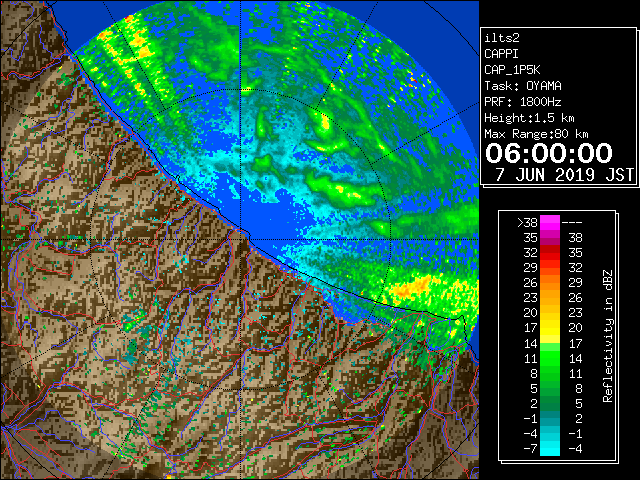
Task: Click the '-7' legend value
Action: point(531,448)
